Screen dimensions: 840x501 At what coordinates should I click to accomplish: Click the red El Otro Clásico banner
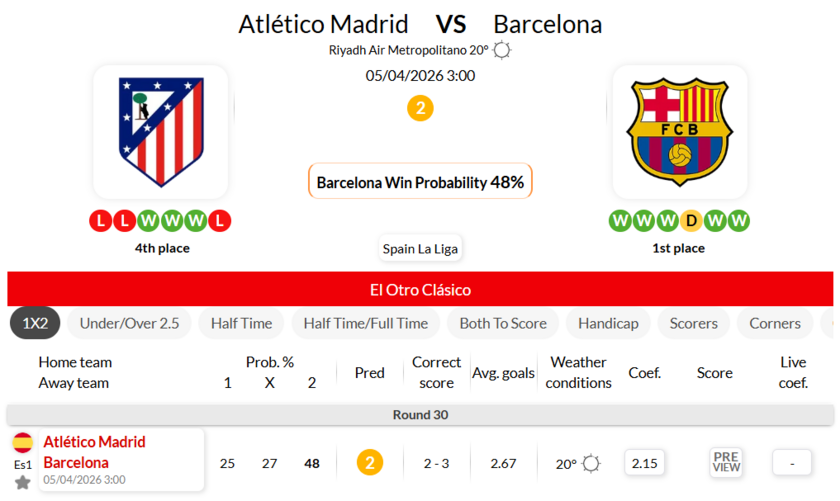tap(420, 290)
